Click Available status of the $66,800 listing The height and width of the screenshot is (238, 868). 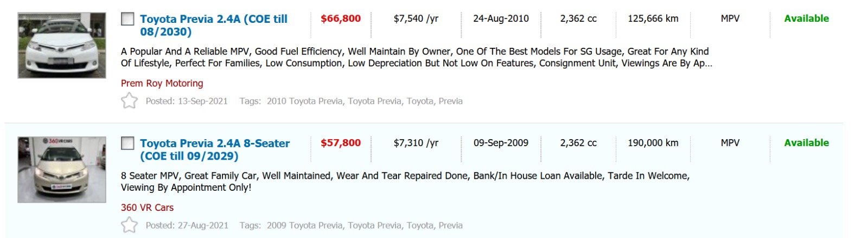click(806, 18)
